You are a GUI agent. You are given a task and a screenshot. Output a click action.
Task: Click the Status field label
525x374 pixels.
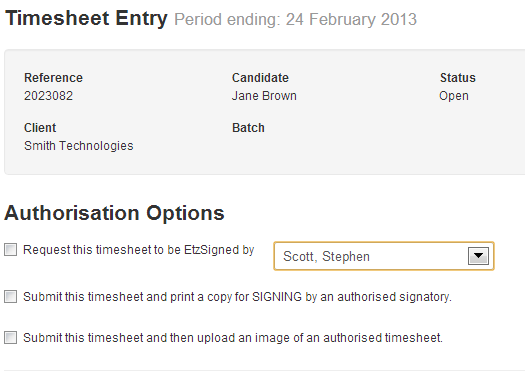[x=458, y=78]
